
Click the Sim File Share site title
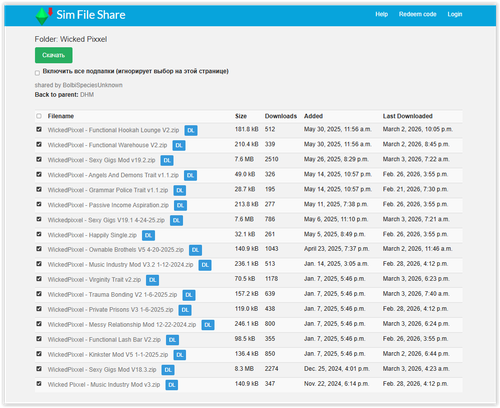[91, 15]
